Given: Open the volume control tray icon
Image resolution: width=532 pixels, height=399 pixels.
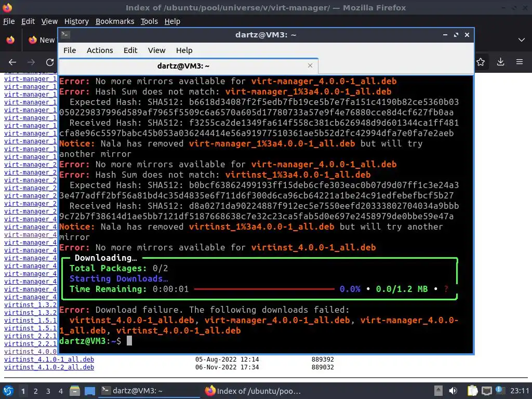Looking at the screenshot, I should pyautogui.click(x=453, y=391).
